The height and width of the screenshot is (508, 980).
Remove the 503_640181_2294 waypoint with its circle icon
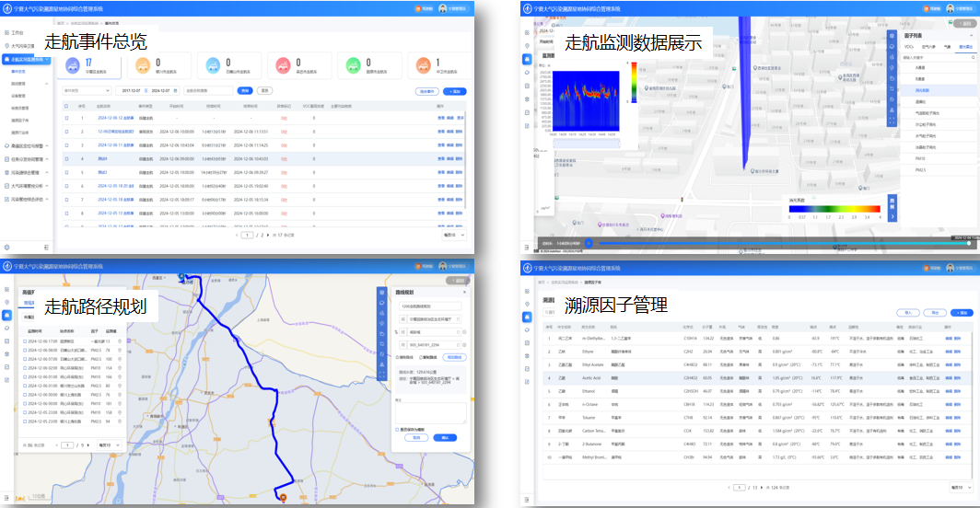(464, 345)
